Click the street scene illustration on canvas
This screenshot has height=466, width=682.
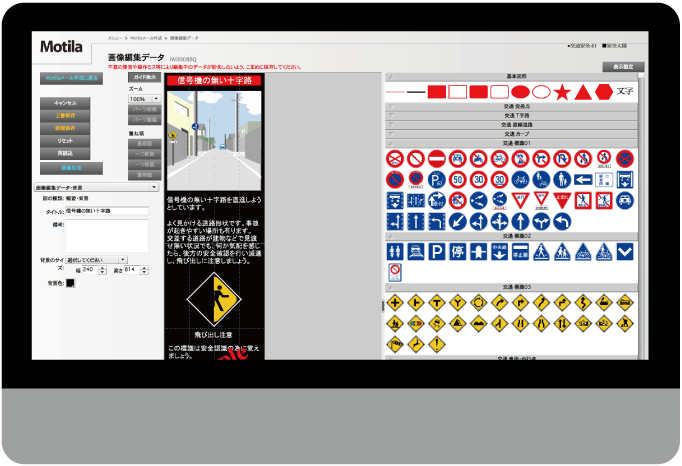coord(214,141)
